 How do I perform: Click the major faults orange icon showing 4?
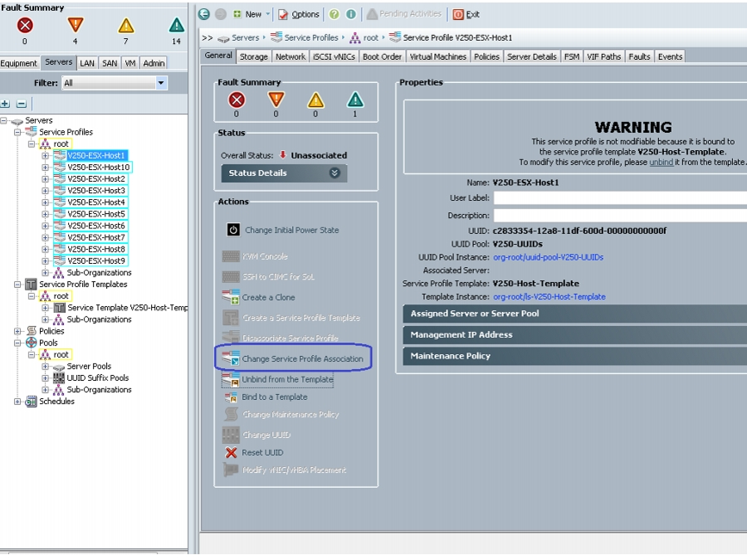(x=76, y=25)
